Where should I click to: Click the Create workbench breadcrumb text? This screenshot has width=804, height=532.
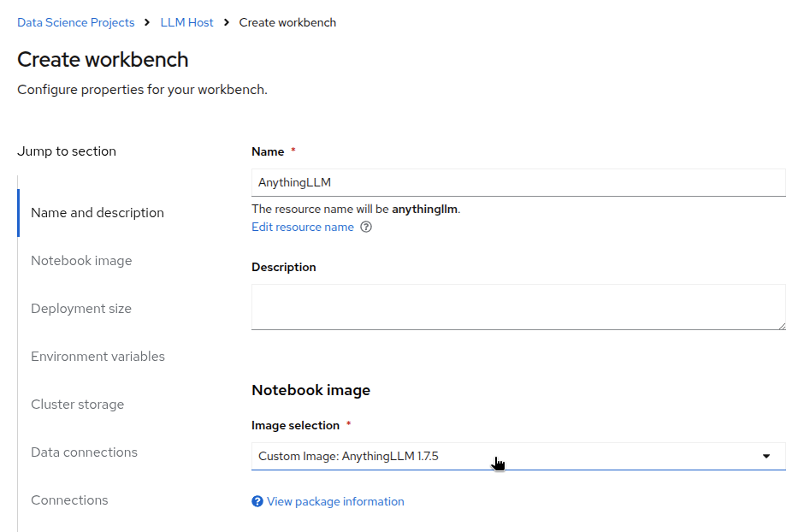click(287, 22)
